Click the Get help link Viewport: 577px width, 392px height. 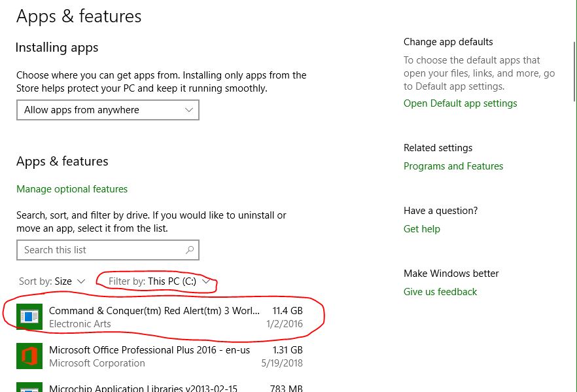[422, 229]
